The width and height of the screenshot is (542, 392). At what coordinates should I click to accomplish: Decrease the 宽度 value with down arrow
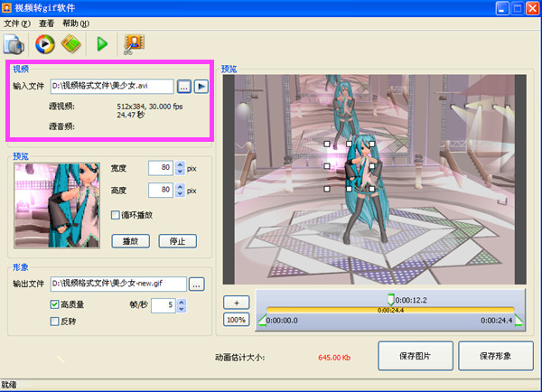click(x=180, y=172)
